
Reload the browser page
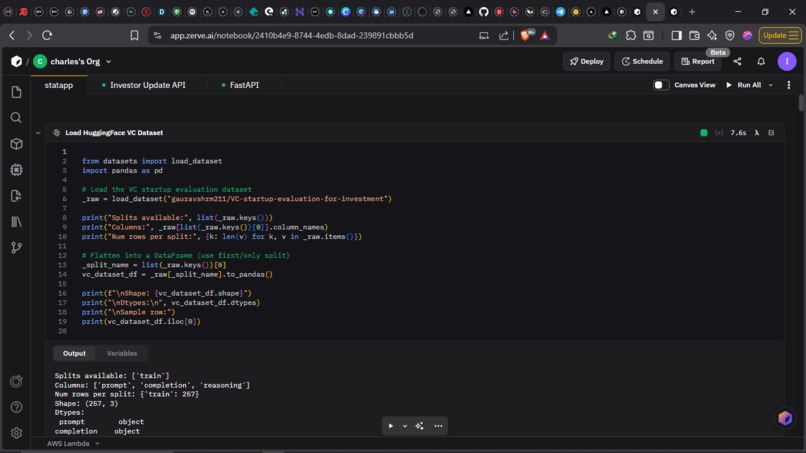tap(47, 35)
